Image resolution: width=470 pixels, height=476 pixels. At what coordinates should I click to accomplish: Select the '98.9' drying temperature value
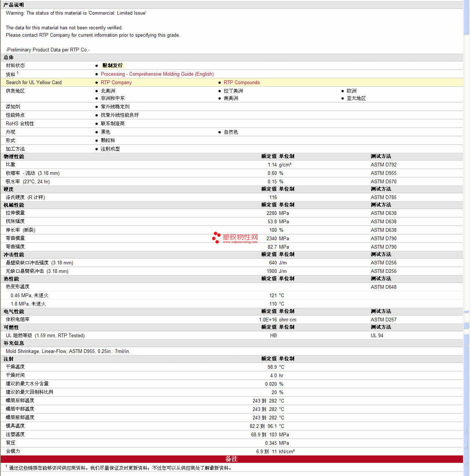click(x=272, y=367)
